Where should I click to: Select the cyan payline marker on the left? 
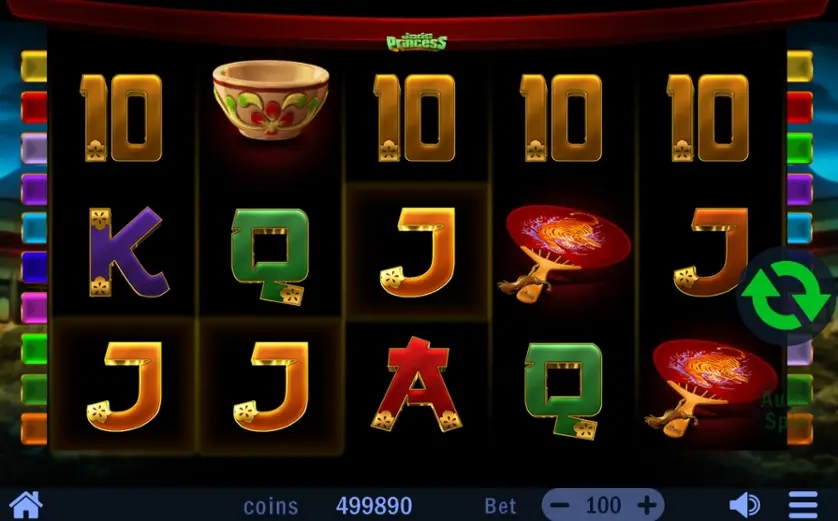(34, 228)
